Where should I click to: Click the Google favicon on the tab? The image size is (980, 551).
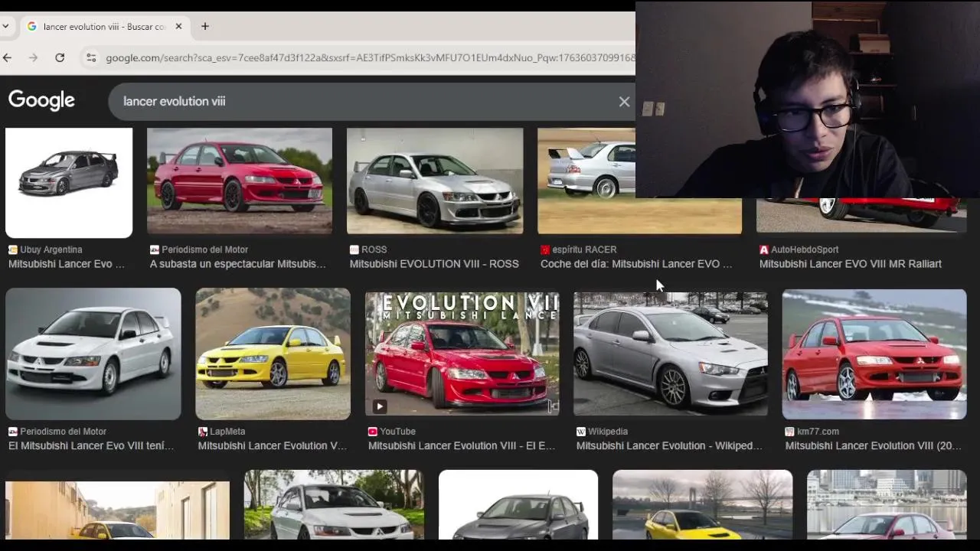tap(31, 26)
